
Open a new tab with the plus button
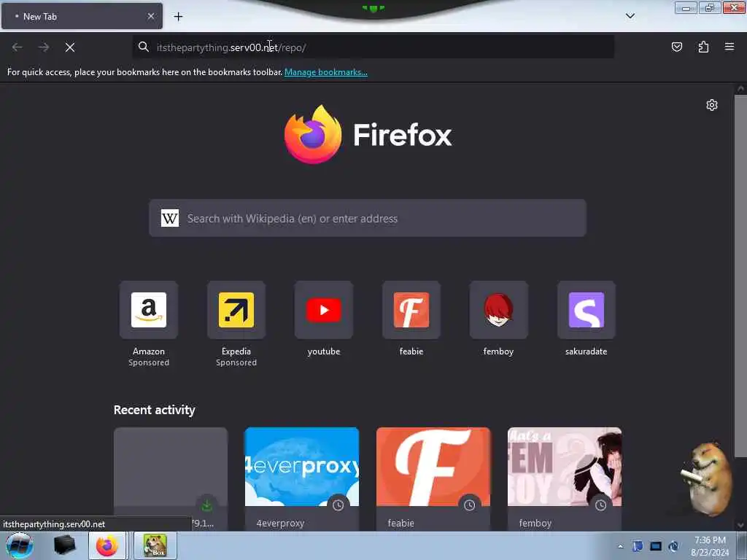pos(178,17)
